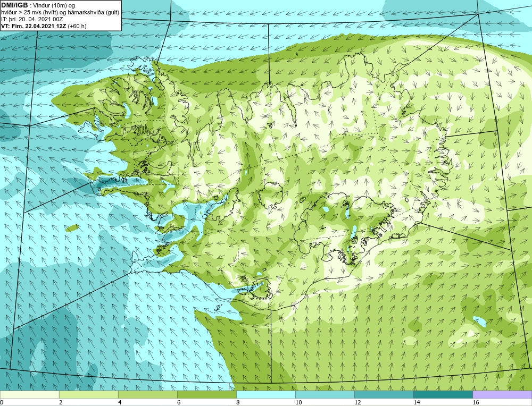
Task: Click the 14–16 m/s dark teal legend swatch
Action: pyautogui.click(x=443, y=394)
